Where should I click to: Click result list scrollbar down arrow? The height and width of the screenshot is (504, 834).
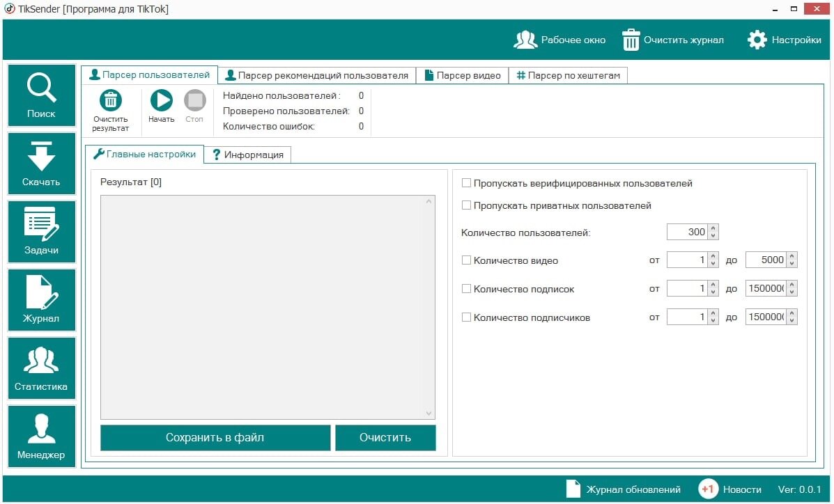pyautogui.click(x=428, y=413)
